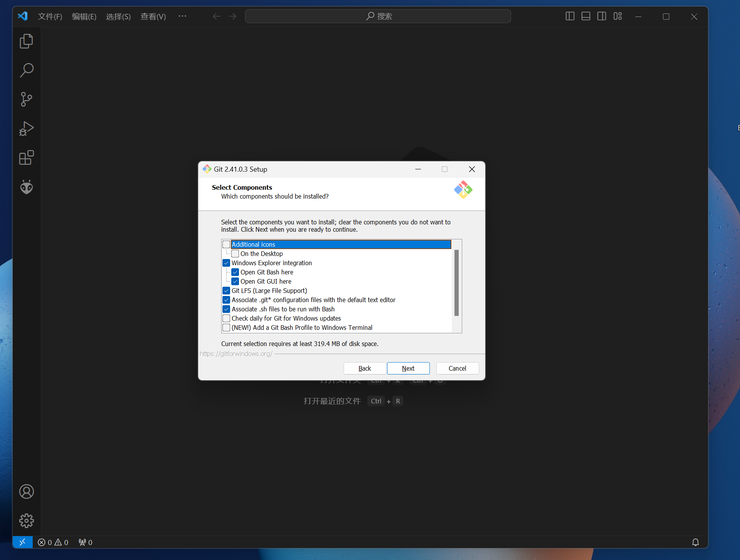740x560 pixels.
Task: Open the errors and warnings status indicator
Action: tap(53, 542)
